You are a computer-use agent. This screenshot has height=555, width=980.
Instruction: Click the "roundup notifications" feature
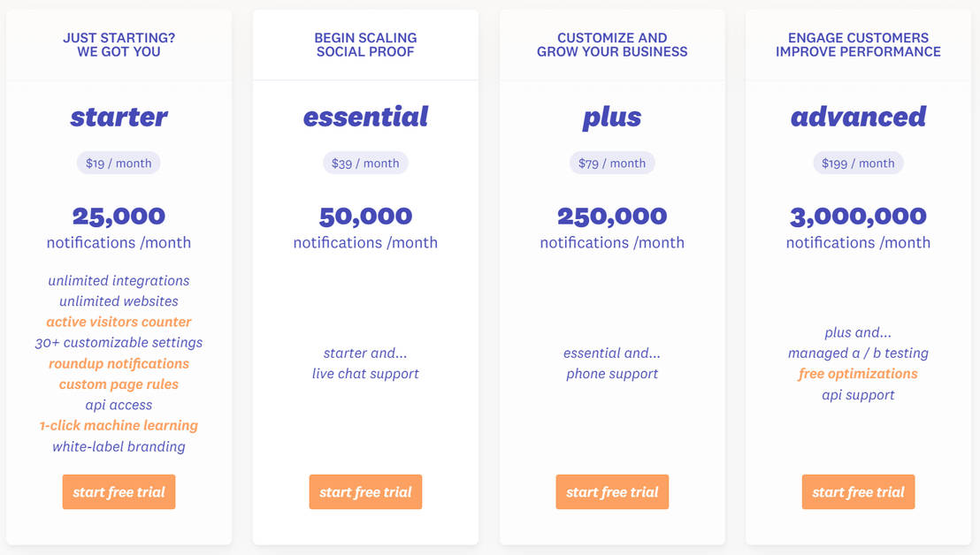click(119, 363)
